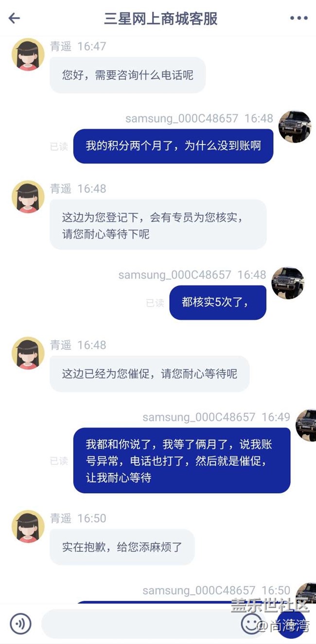Tap the 都核实5次了 message bubble
Image resolution: width=316 pixels, height=644 pixels.
coord(218,302)
